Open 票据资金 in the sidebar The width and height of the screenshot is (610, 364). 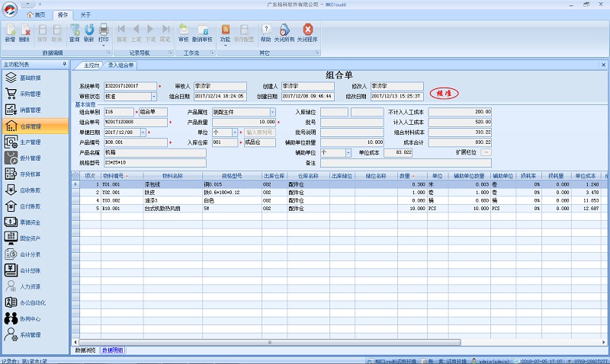coord(35,222)
